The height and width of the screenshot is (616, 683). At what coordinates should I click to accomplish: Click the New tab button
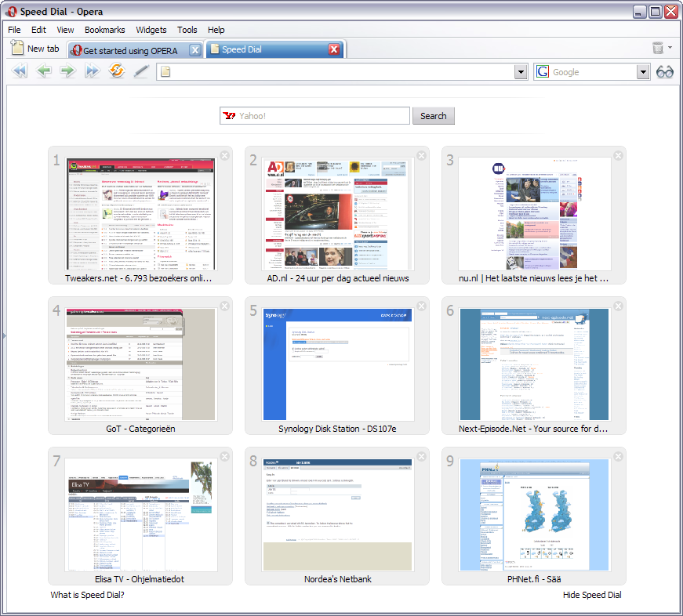[x=35, y=49]
